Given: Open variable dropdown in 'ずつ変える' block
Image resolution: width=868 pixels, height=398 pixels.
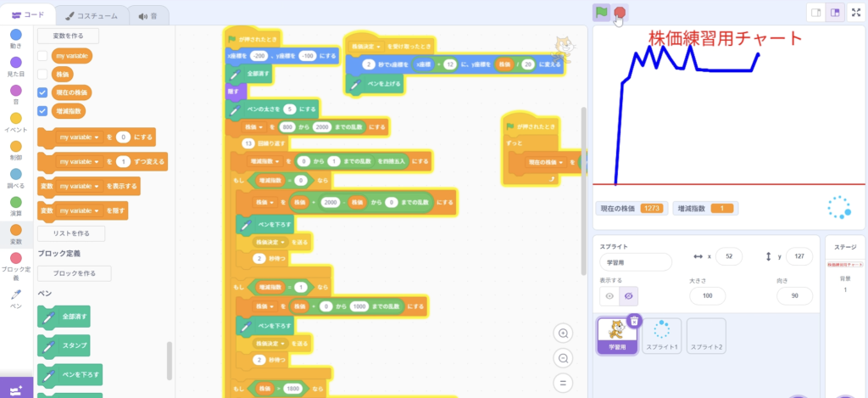Looking at the screenshot, I should click(x=80, y=162).
